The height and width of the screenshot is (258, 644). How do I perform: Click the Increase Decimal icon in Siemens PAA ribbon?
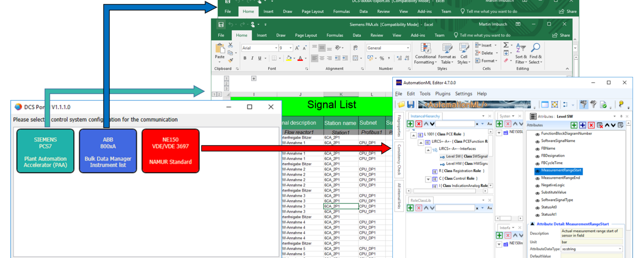(399, 59)
